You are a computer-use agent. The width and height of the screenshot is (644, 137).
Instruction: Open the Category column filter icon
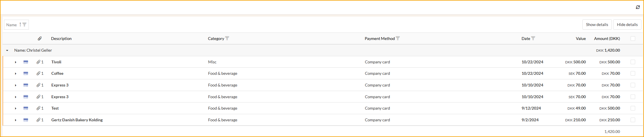click(227, 38)
